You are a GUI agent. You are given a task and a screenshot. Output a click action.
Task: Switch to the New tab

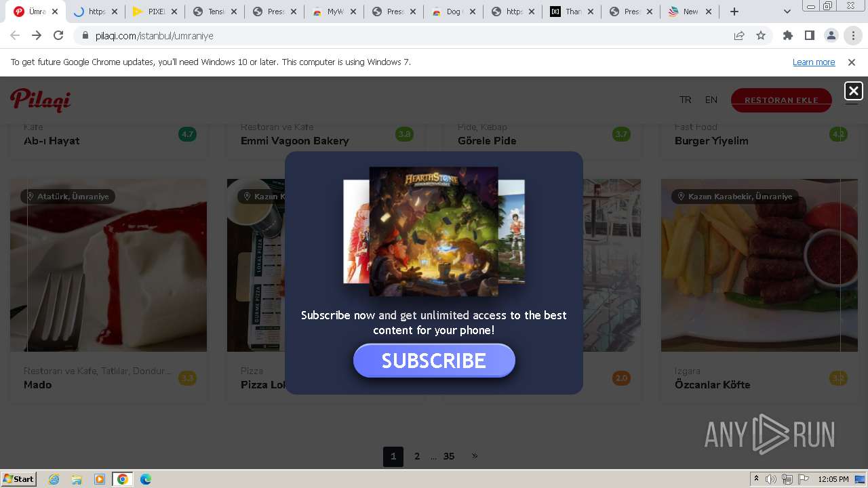click(x=690, y=12)
